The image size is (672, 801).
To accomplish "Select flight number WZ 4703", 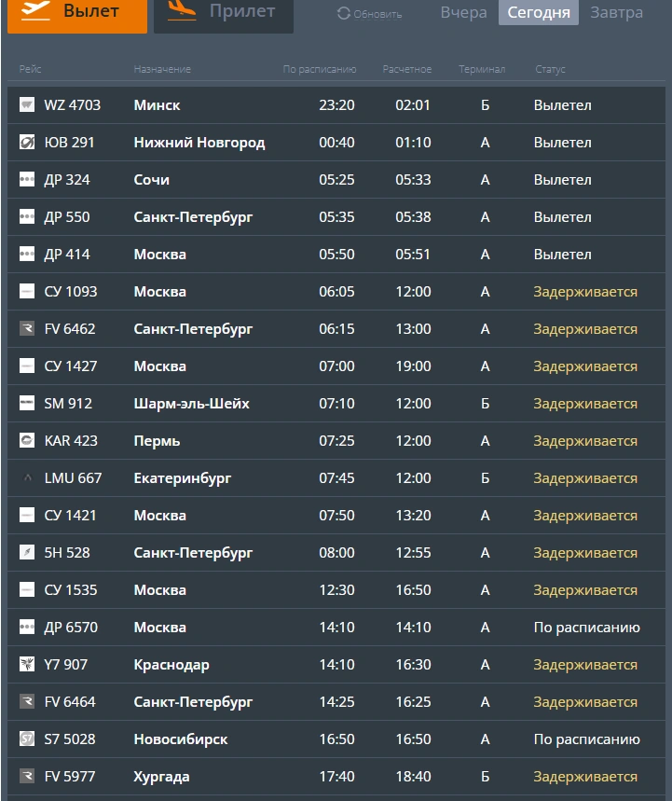I will 73,104.
